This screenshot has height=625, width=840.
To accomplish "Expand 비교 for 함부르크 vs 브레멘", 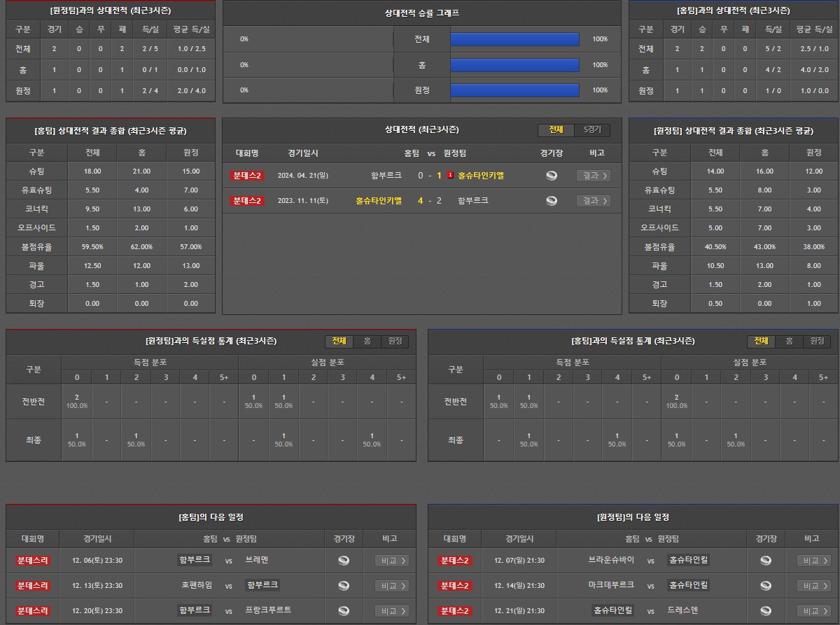I will (x=391, y=560).
